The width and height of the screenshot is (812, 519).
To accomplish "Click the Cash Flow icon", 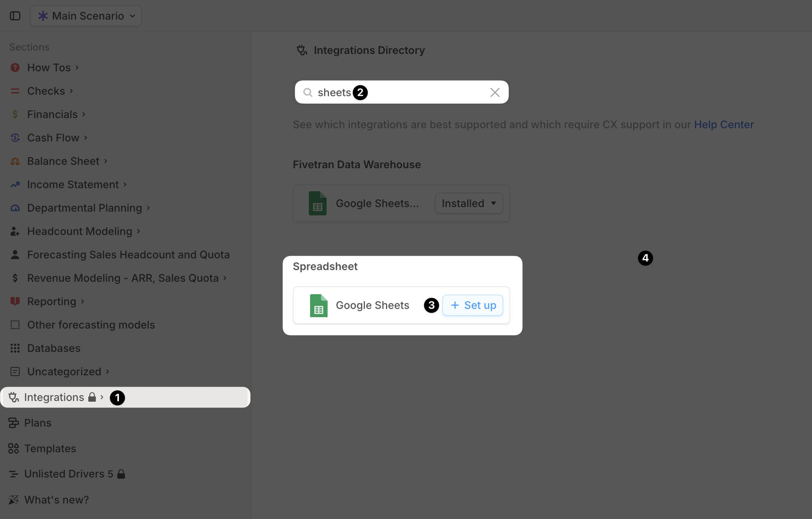I will coord(15,138).
